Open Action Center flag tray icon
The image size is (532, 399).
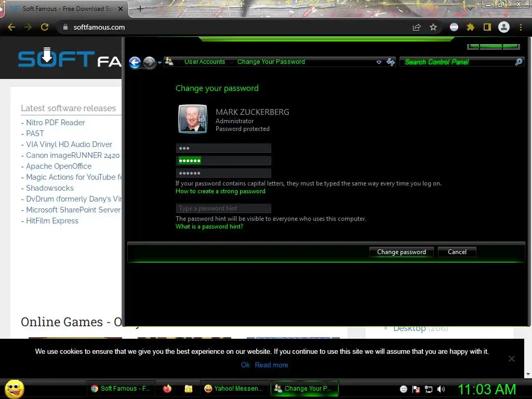tap(416, 389)
